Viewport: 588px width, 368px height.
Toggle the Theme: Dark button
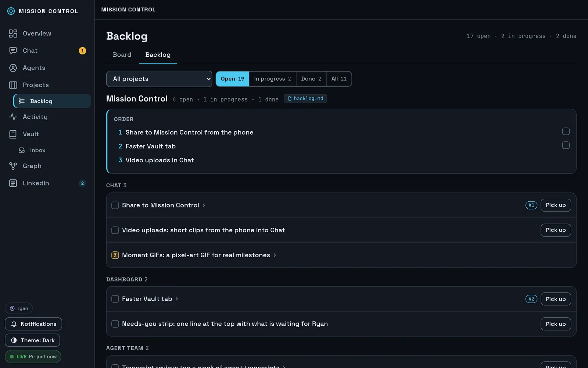(32, 340)
